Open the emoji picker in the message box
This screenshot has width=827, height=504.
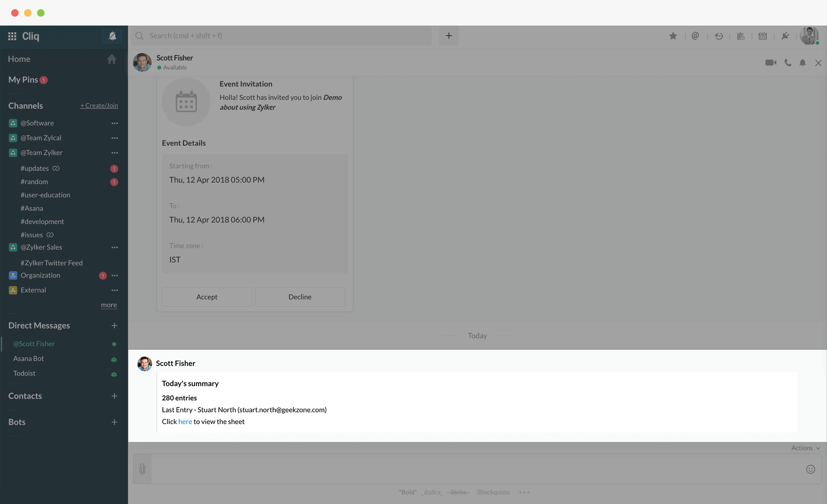click(811, 469)
